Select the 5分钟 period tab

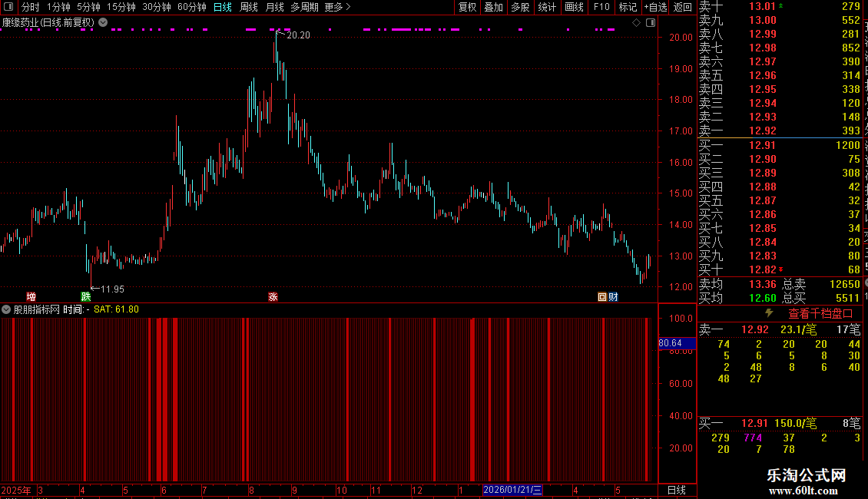88,7
